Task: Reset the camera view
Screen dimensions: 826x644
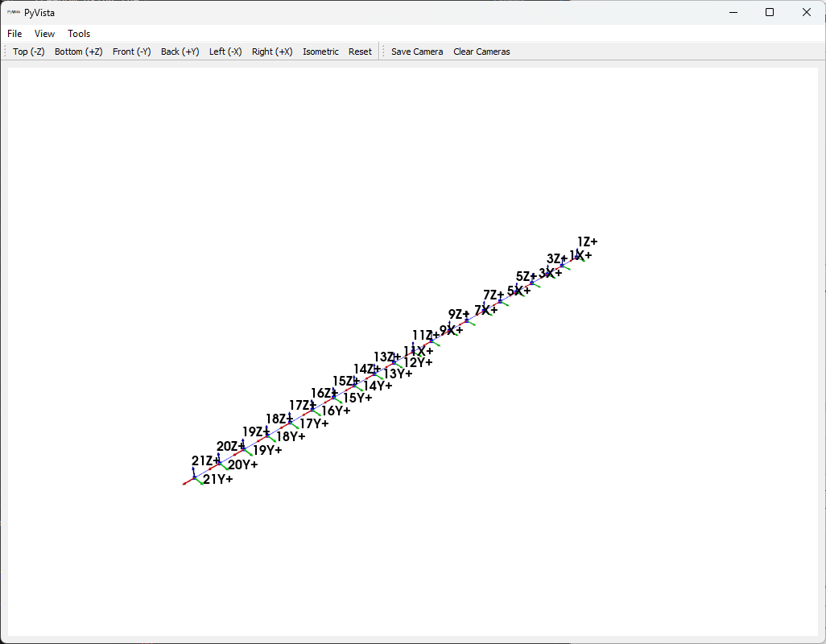Action: 360,51
